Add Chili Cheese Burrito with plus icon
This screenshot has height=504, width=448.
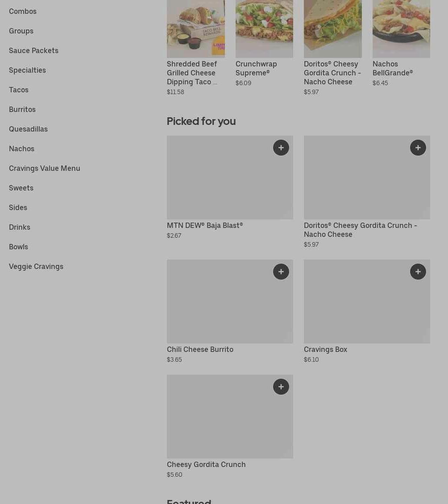[281, 272]
